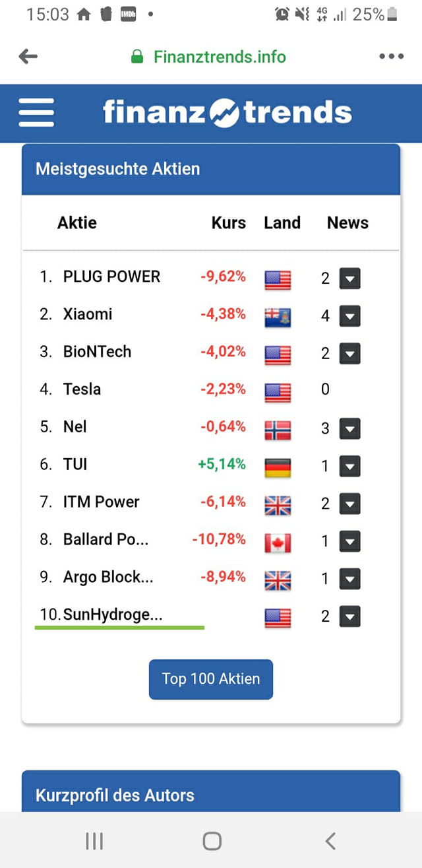Select the Argo Blockchain stock entry
The width and height of the screenshot is (422, 868).
[x=108, y=577]
